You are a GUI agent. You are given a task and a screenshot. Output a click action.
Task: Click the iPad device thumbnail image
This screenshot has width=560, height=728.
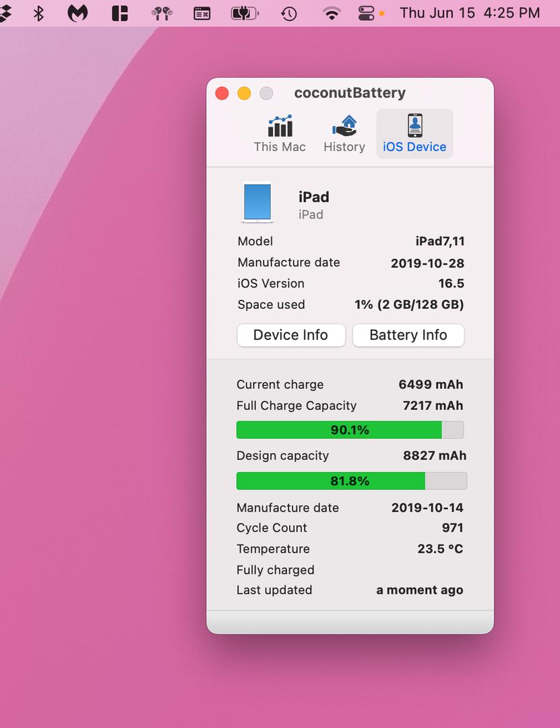[257, 202]
